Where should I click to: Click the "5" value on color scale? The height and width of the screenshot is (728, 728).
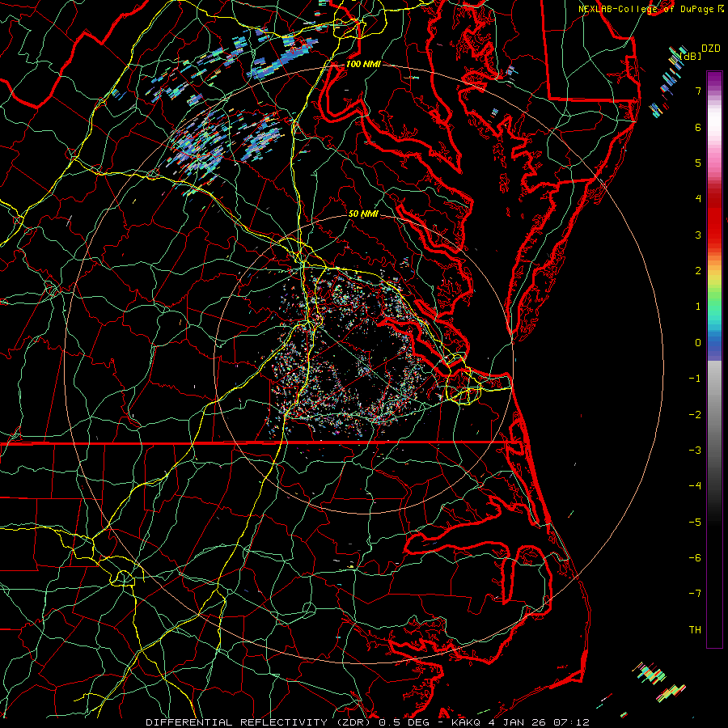[698, 163]
